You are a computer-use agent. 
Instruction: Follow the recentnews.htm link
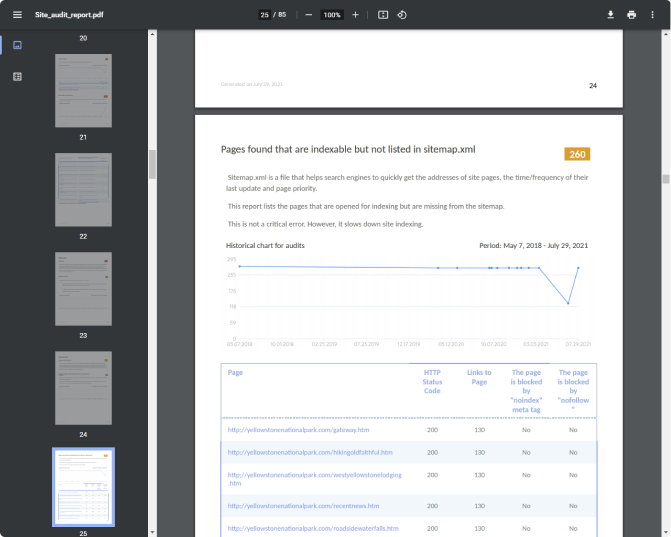[292, 504]
